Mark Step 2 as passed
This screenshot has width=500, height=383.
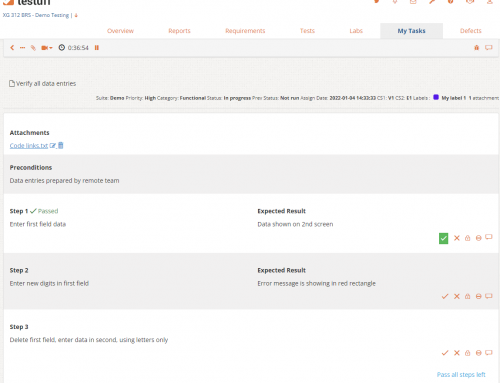coord(445,296)
